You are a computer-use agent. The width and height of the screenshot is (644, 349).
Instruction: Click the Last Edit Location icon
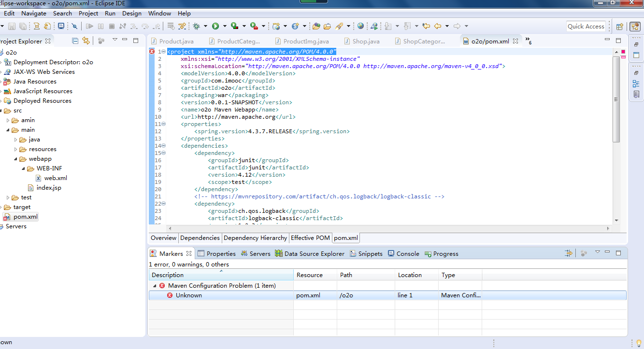[426, 26]
